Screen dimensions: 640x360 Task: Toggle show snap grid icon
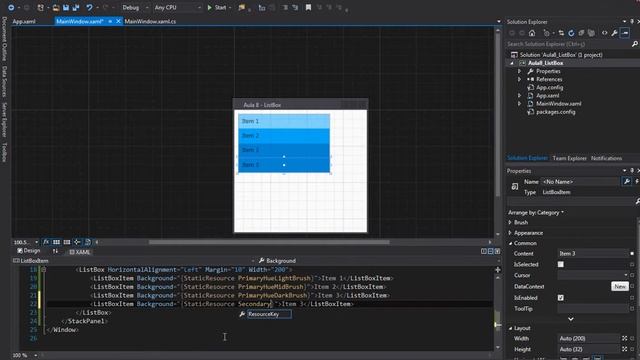point(56,242)
